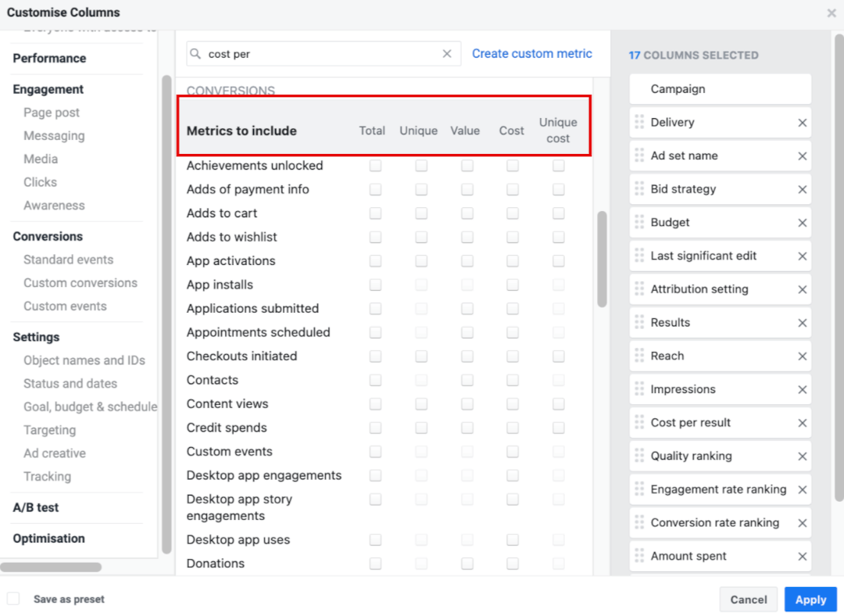Click the sidebar horizontal scrollbar
This screenshot has height=616, width=844.
[x=51, y=567]
